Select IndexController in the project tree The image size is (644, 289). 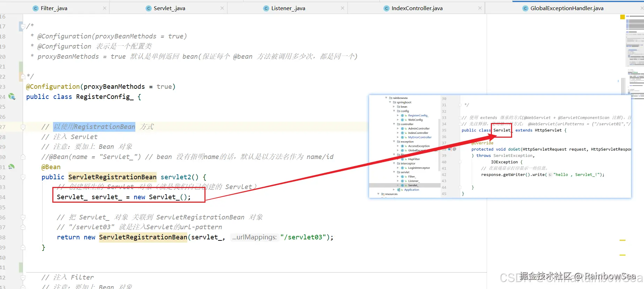pos(418,133)
